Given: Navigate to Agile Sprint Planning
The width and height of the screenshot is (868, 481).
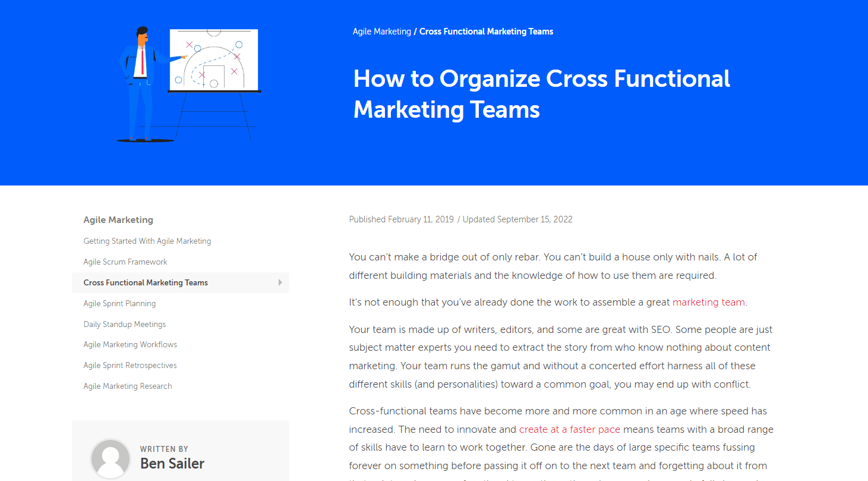Looking at the screenshot, I should coord(119,304).
